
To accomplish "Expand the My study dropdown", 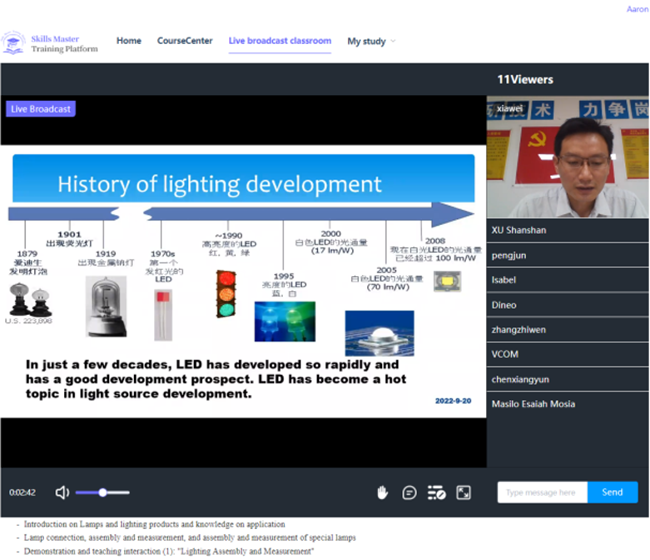I will tap(371, 42).
